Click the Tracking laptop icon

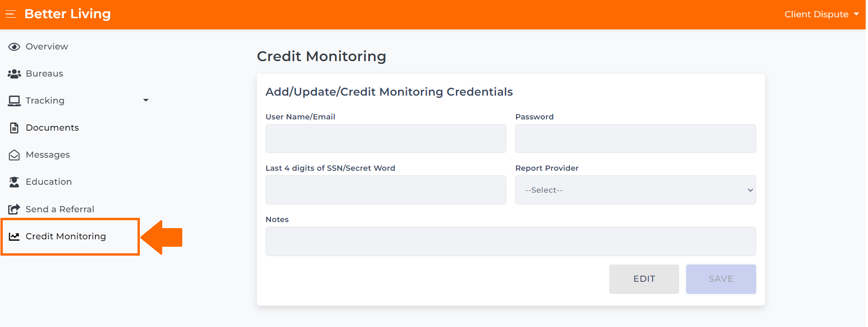14,101
